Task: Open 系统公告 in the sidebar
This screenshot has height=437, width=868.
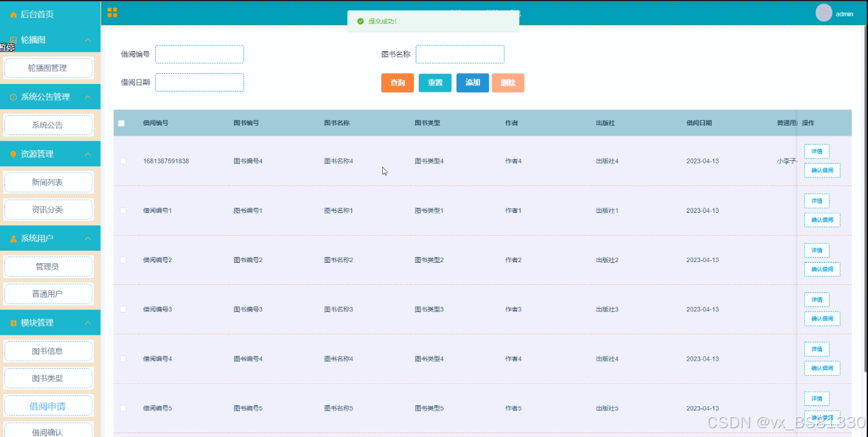Action: point(49,125)
